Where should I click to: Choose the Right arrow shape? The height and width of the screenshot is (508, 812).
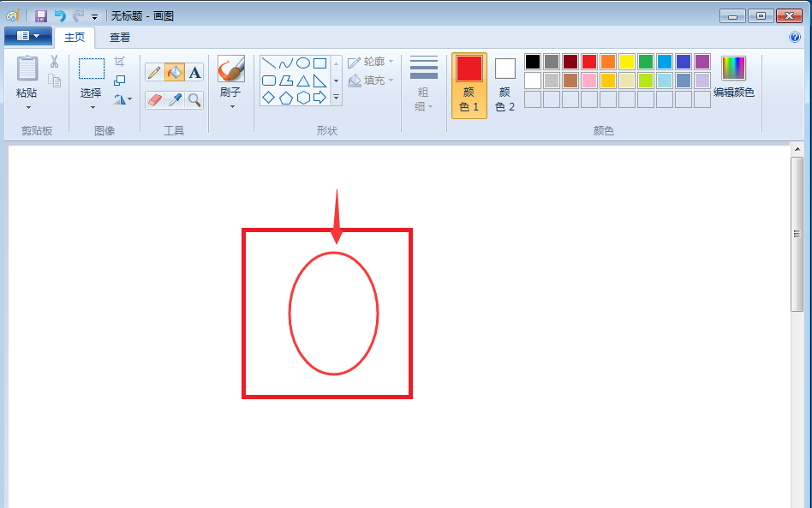point(320,98)
